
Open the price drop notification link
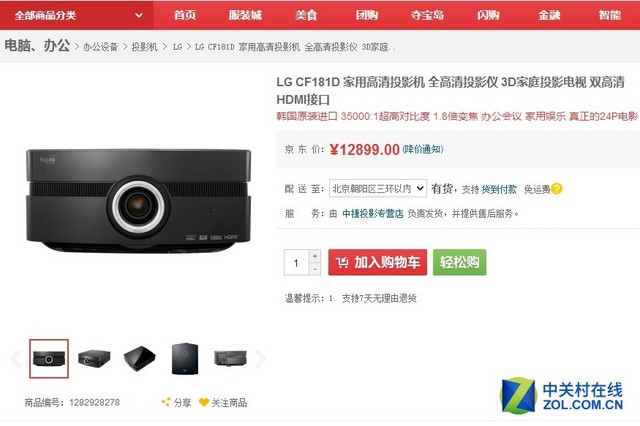423,149
